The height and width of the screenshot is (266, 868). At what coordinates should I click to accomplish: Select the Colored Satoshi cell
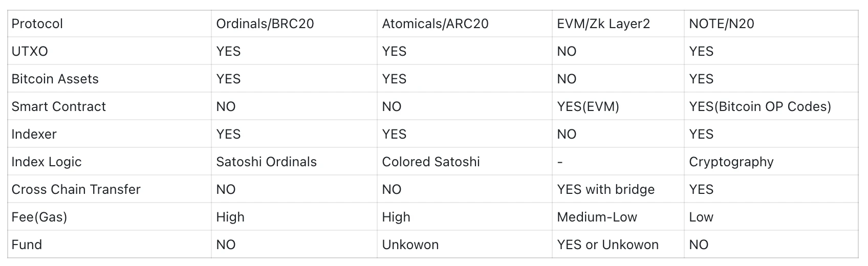point(431,162)
